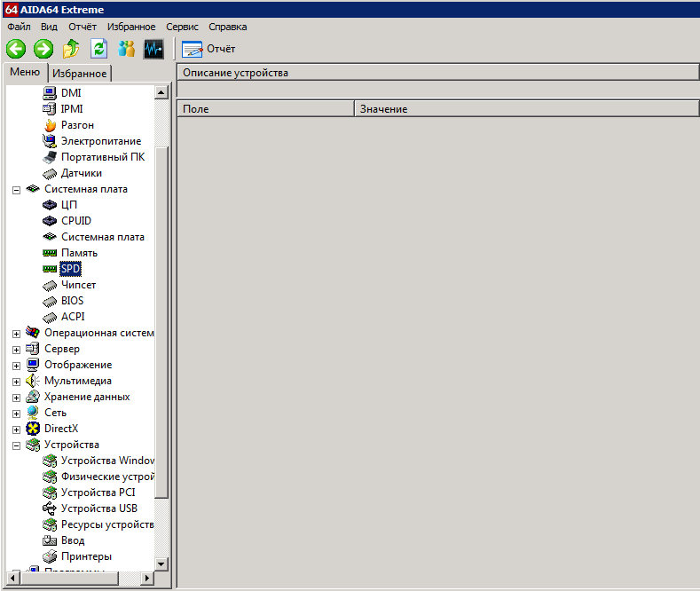
Task: Click the Поле column header
Action: click(x=265, y=109)
